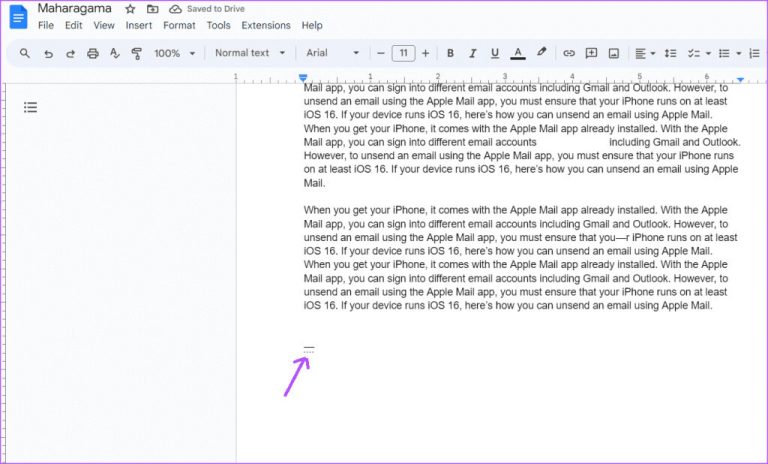Print the document
Viewport: 768px width, 464px height.
point(93,53)
